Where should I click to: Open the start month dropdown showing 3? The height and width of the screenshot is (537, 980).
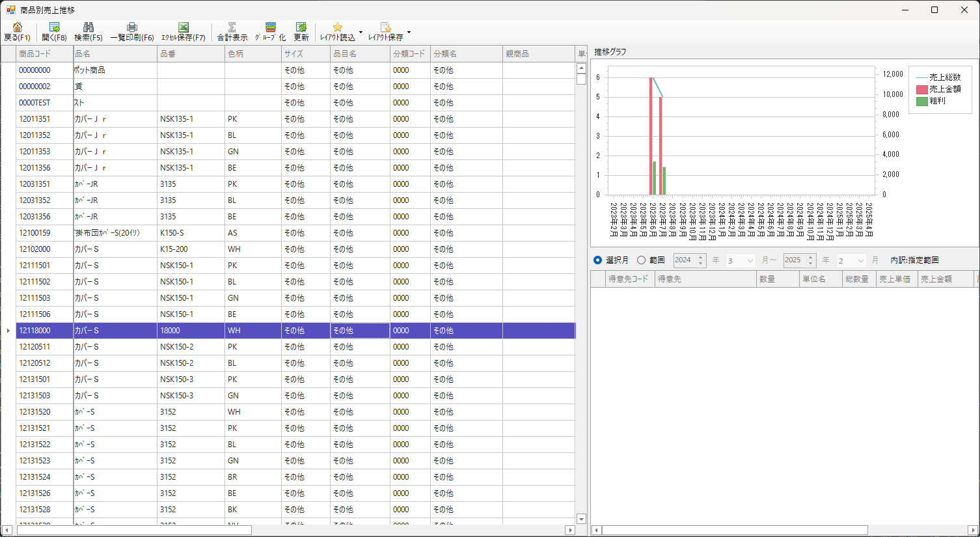[x=750, y=260]
